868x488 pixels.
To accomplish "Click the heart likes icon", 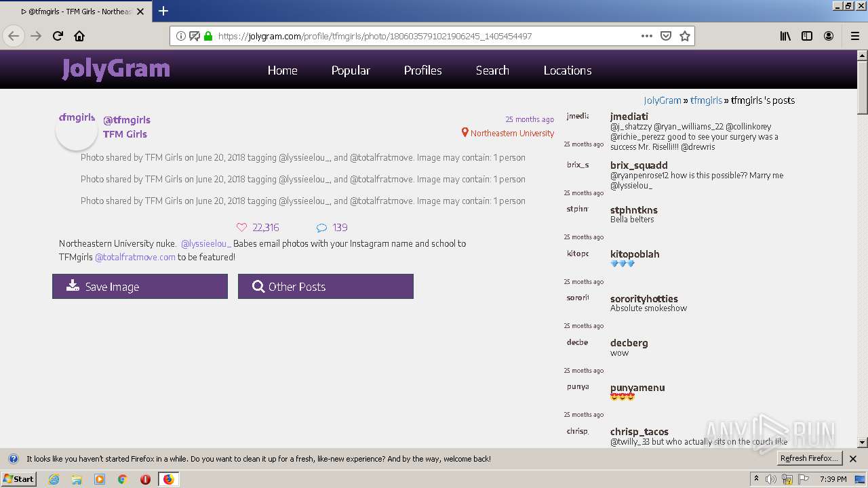I will [241, 228].
